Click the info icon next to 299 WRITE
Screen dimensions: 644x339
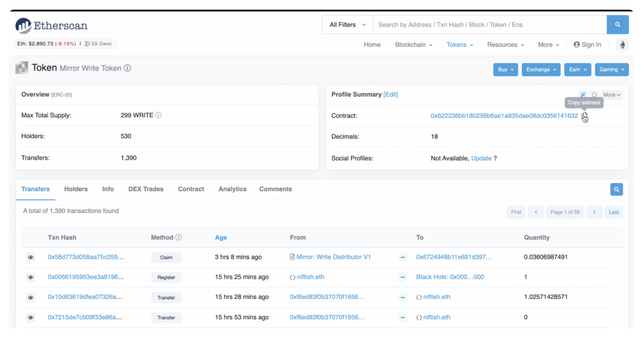coord(158,115)
